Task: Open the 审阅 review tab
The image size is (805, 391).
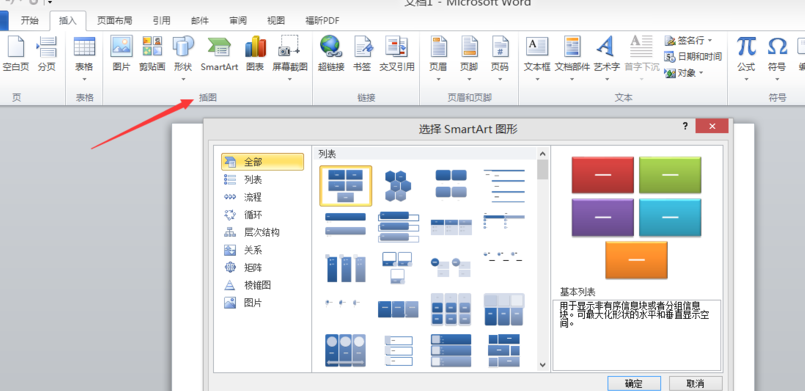Action: 238,21
